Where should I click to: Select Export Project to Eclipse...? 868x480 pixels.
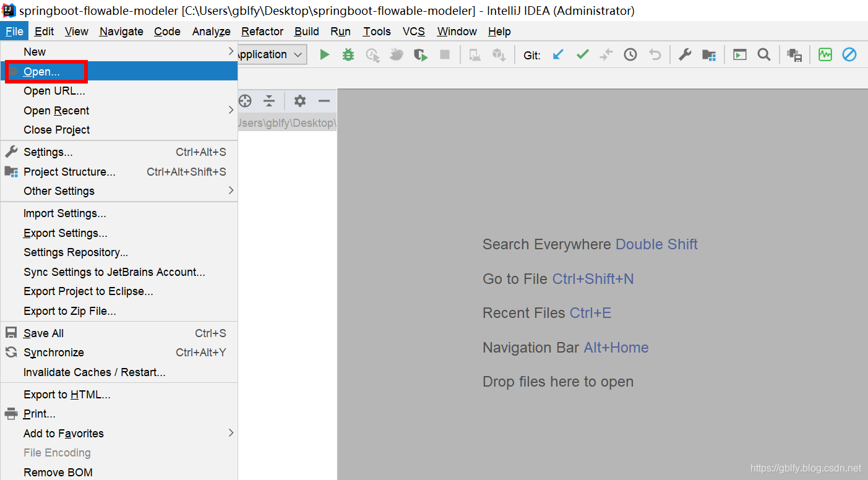coord(119,291)
